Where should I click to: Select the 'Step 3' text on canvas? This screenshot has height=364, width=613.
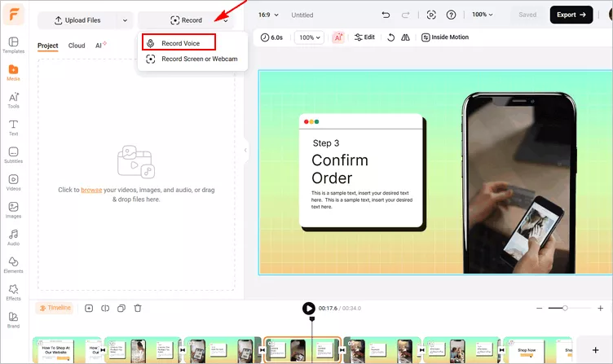coord(326,143)
